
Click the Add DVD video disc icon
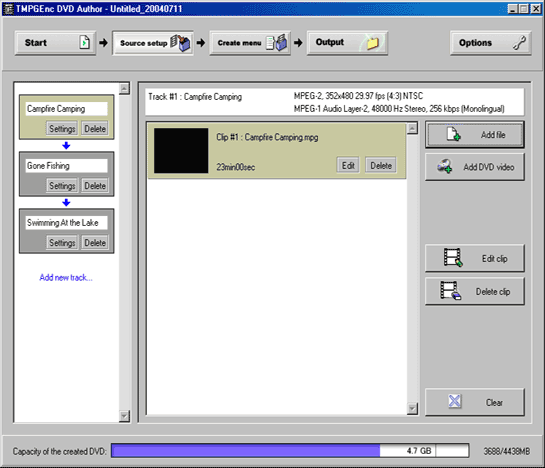(x=445, y=166)
